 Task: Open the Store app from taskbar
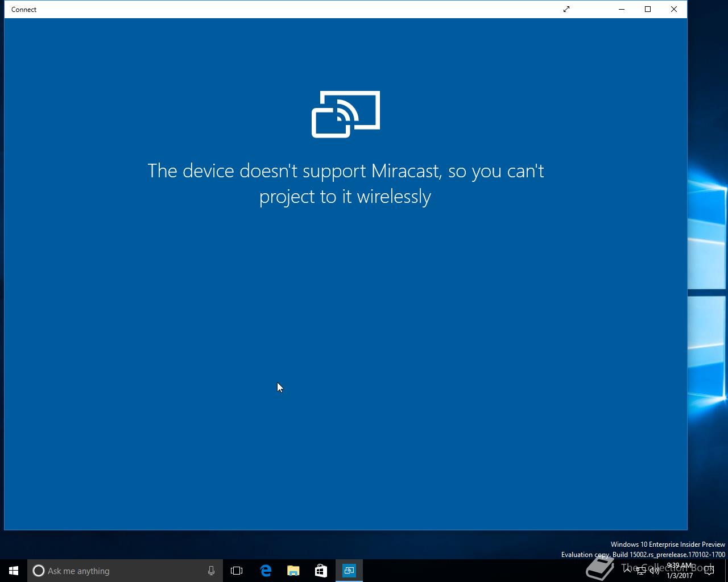[x=321, y=571]
